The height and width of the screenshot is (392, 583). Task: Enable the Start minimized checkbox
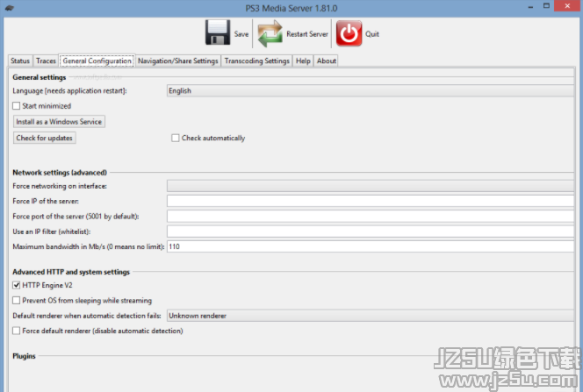click(17, 106)
